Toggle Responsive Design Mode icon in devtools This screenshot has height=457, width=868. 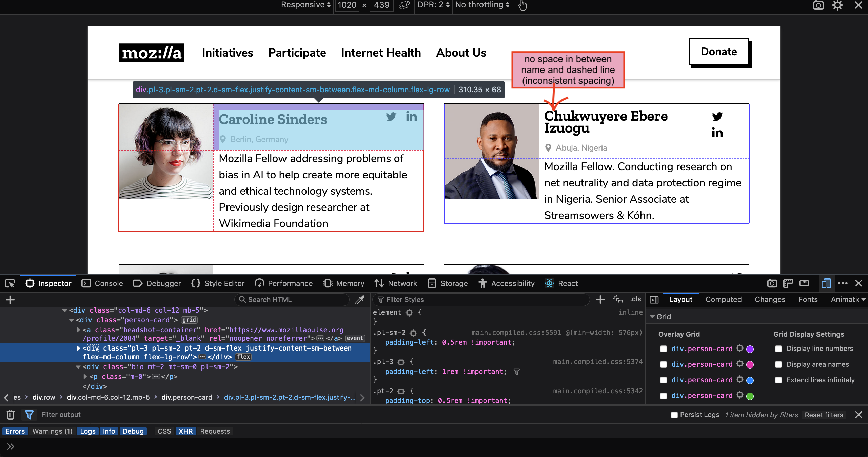[x=826, y=283]
